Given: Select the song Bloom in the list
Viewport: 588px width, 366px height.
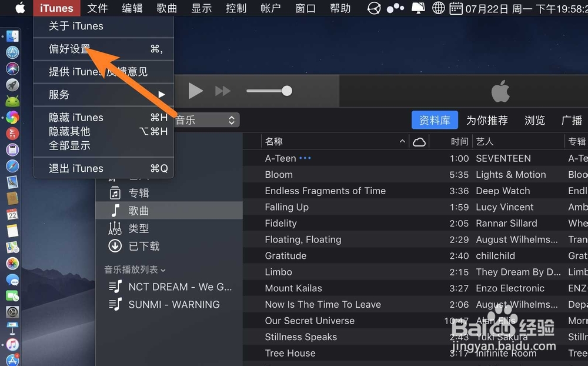Looking at the screenshot, I should 279,174.
